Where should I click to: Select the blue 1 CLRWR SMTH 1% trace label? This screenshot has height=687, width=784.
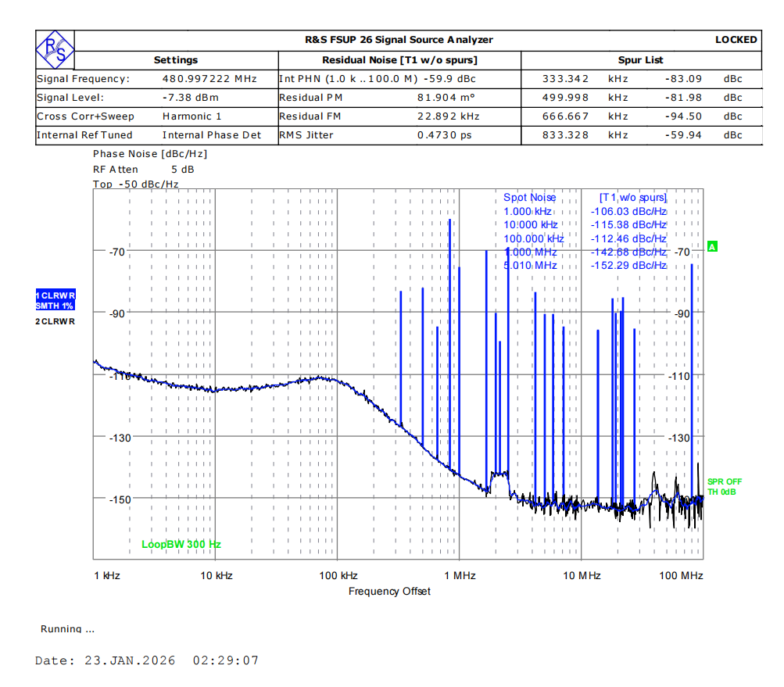point(55,300)
